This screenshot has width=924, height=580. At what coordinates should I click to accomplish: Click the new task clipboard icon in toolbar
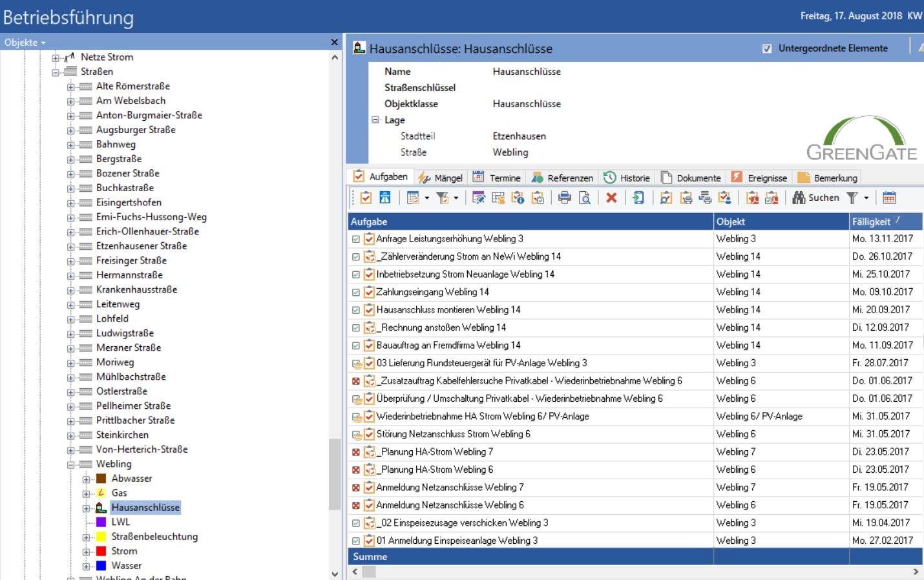coord(366,198)
